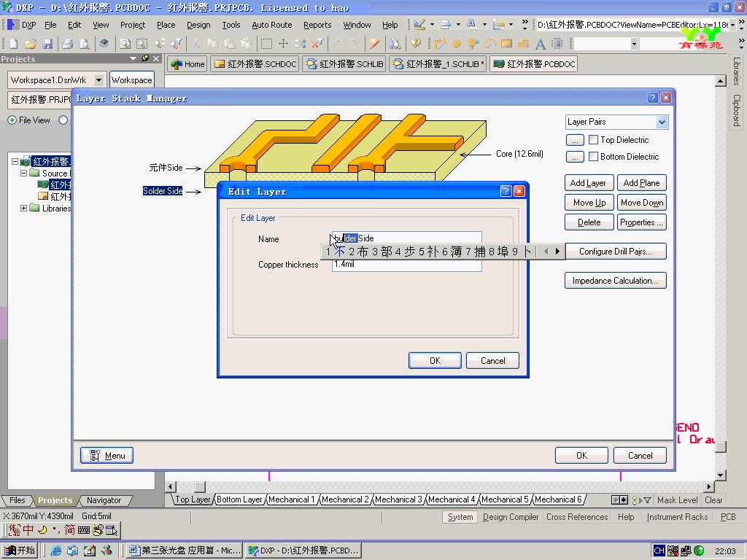Screen dimensions: 747x560
Task: Switch the IME Chinese/English mode
Action: coord(28,530)
